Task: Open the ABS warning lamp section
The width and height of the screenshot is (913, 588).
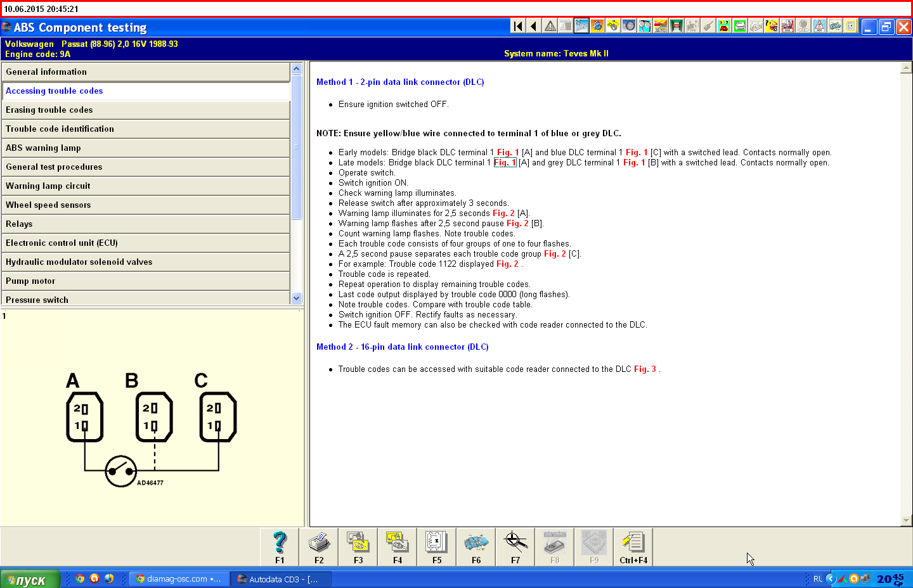Action: (146, 148)
